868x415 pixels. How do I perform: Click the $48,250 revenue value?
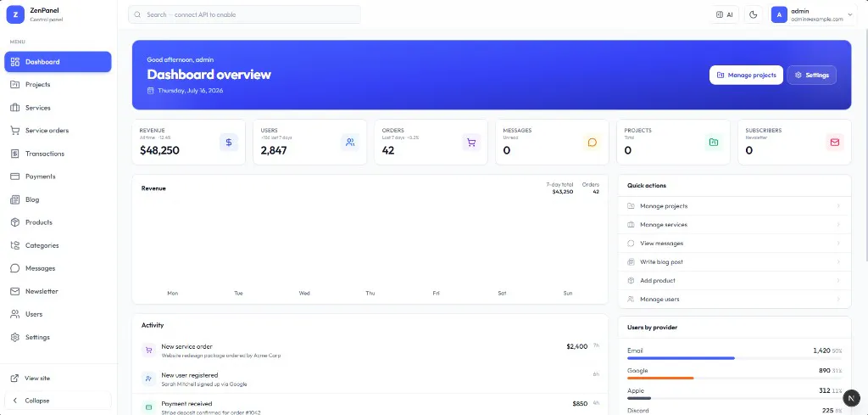pos(159,150)
